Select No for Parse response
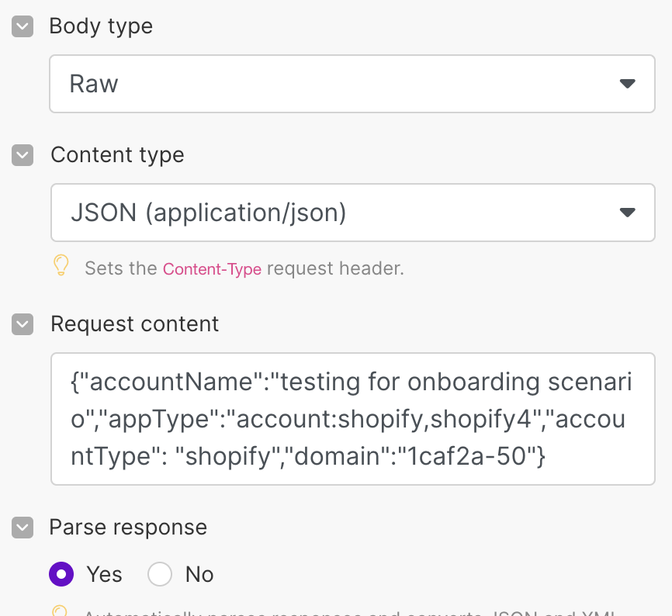Viewport: 672px width, 616px height. pyautogui.click(x=160, y=574)
